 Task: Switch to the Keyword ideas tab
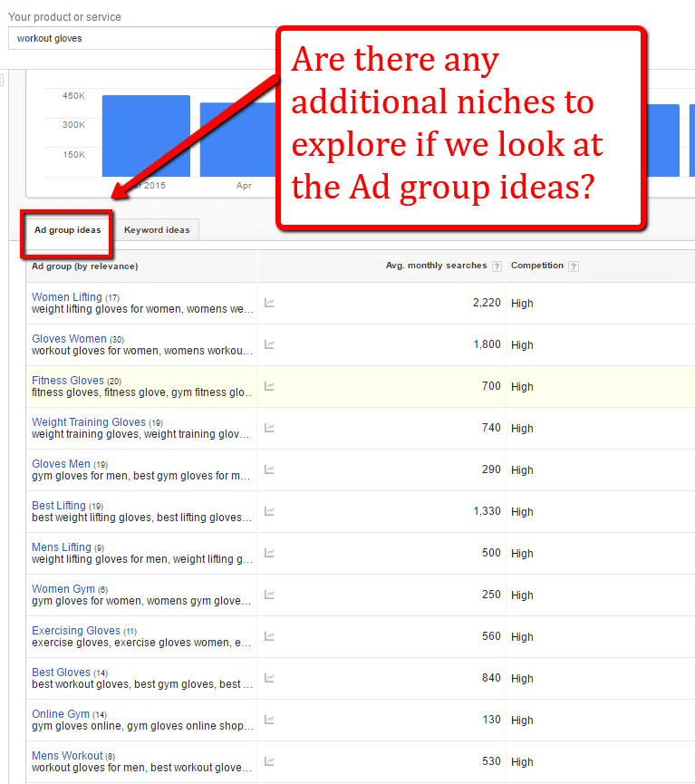[157, 230]
